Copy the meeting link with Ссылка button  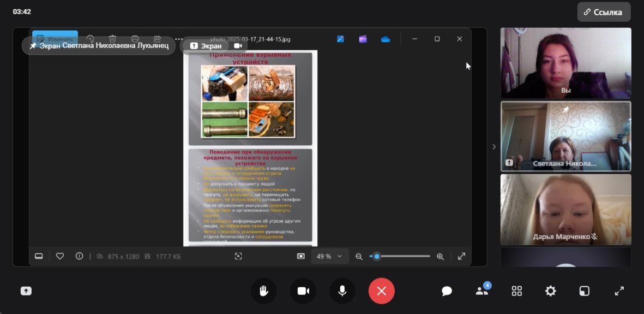[x=604, y=12]
